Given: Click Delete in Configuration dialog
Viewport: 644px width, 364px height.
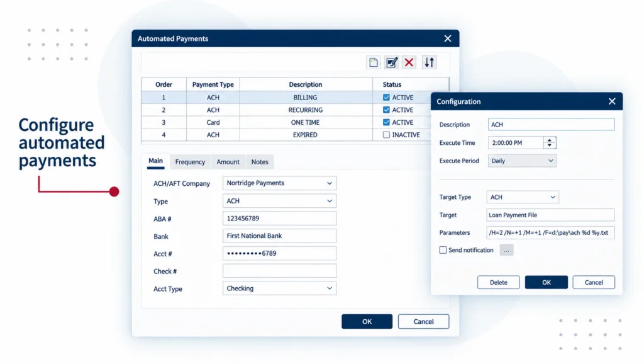Looking at the screenshot, I should pos(498,282).
